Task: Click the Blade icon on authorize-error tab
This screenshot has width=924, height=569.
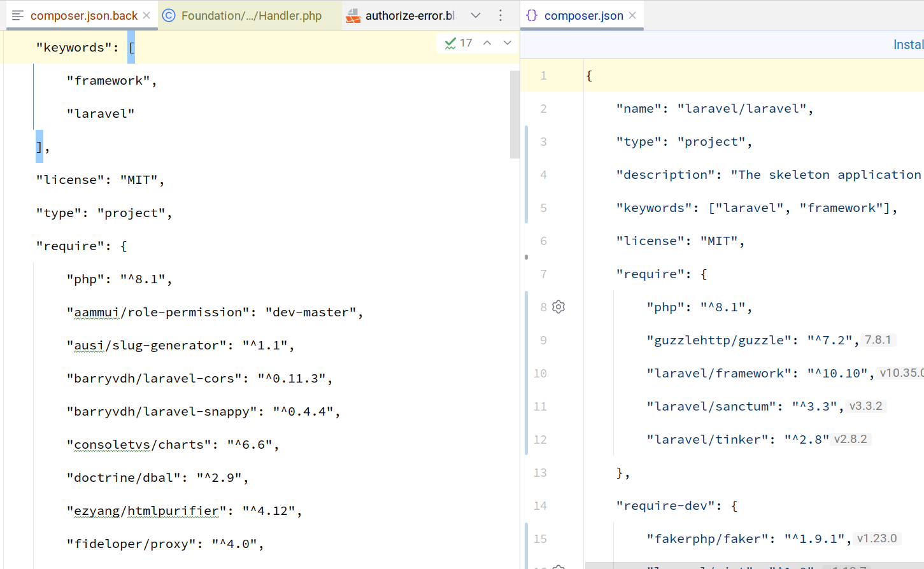Action: coord(353,16)
